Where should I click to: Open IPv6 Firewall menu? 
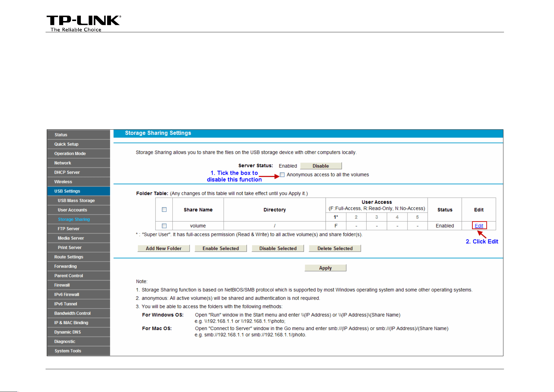(78, 295)
